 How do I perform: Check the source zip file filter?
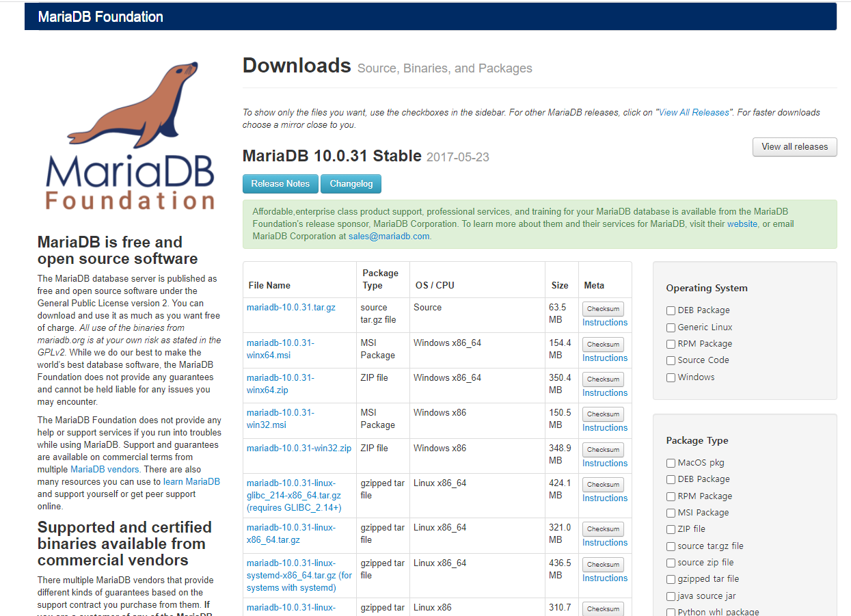671,563
